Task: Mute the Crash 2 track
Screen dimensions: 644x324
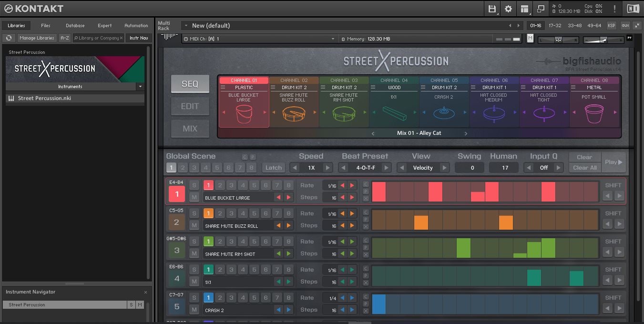Action: click(194, 310)
